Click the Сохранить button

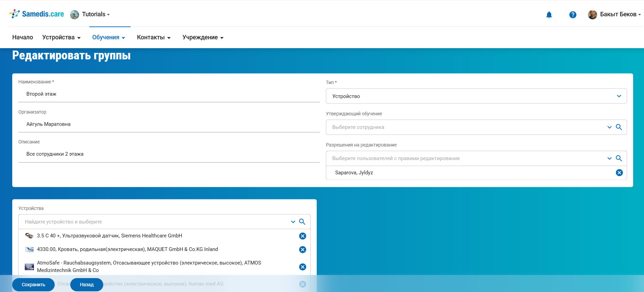click(x=33, y=285)
